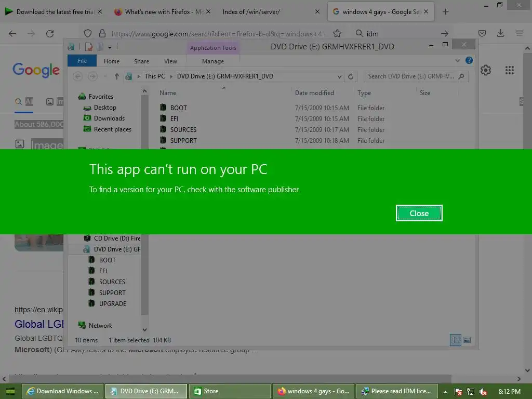The width and height of the screenshot is (532, 399).
Task: Open the Share ribbon tab
Action: tap(141, 61)
